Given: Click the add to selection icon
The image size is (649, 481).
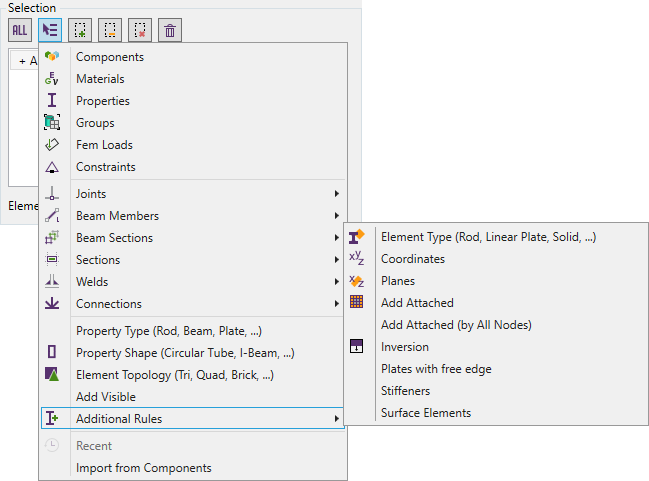Looking at the screenshot, I should [81, 30].
